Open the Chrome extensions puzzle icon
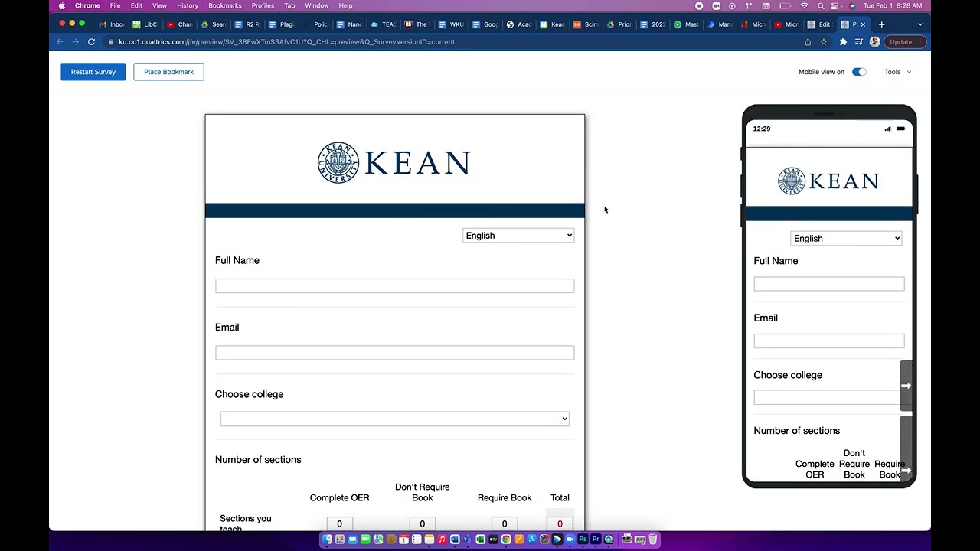 843,42
